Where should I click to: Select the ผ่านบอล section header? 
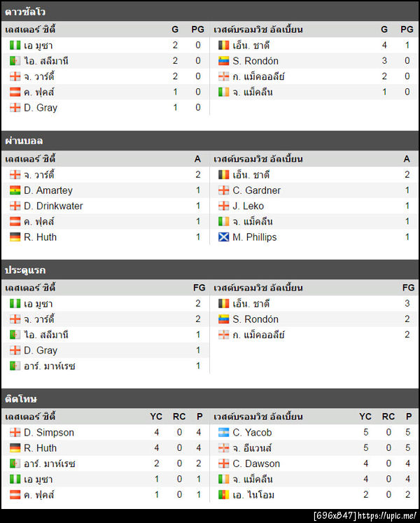click(24, 140)
